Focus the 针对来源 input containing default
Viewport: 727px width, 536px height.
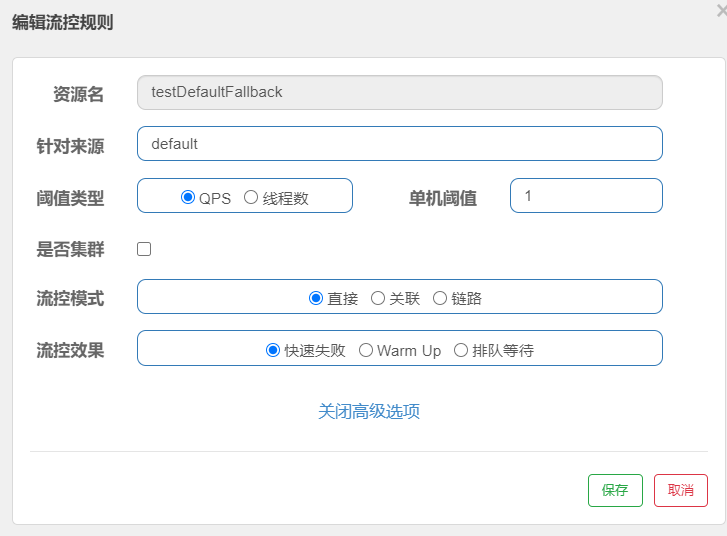click(x=400, y=144)
